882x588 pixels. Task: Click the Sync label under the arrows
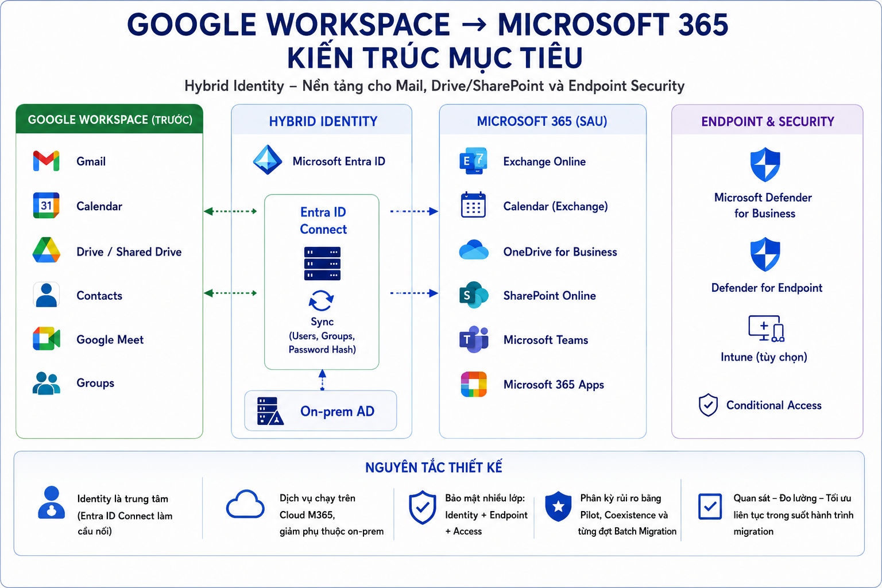pos(322,322)
